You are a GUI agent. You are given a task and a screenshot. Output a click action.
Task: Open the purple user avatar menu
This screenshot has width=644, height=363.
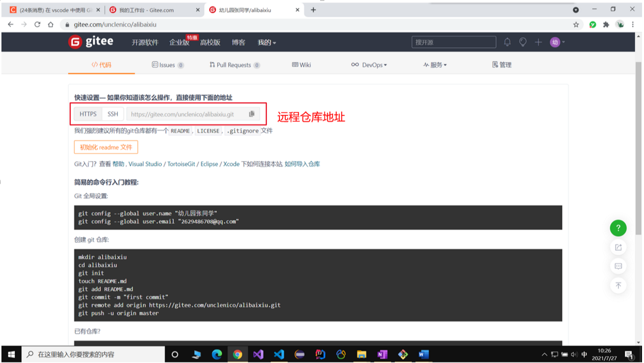pos(557,42)
